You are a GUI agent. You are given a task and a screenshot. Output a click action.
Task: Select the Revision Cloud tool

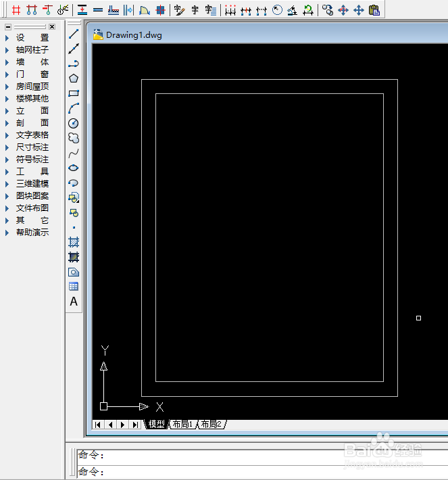[74, 138]
